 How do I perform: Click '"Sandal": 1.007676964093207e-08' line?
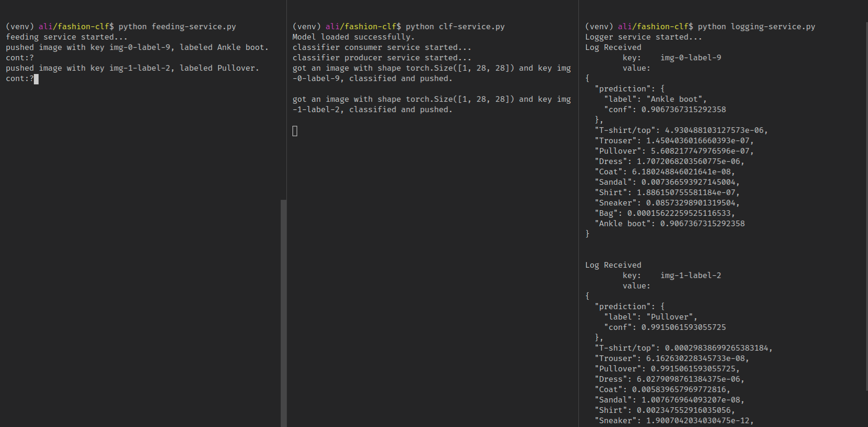pos(669,400)
